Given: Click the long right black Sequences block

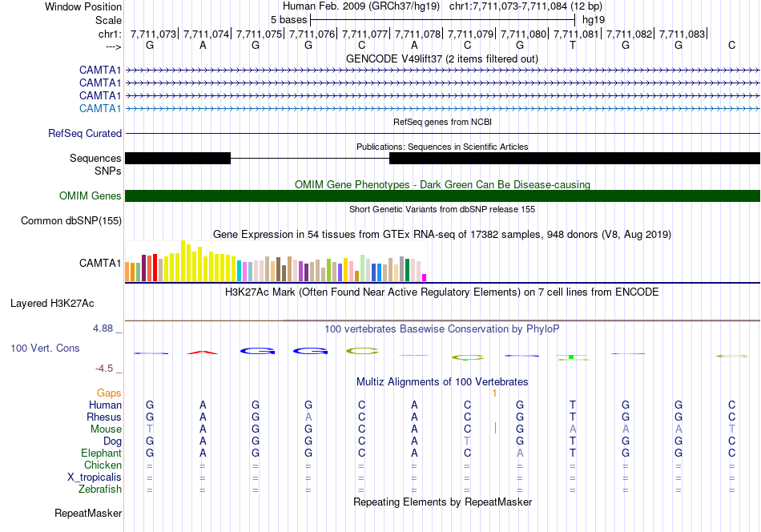Looking at the screenshot, I should (574, 159).
